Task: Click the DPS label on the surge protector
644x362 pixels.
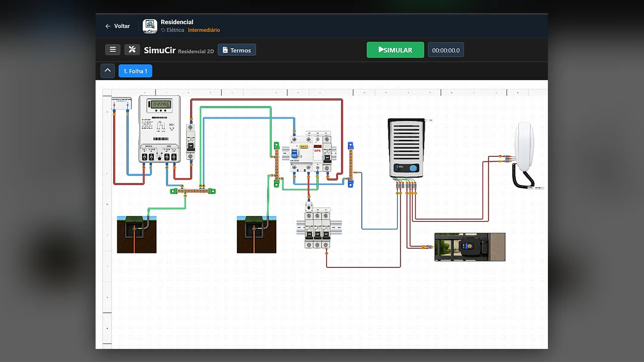Action: pos(317,151)
